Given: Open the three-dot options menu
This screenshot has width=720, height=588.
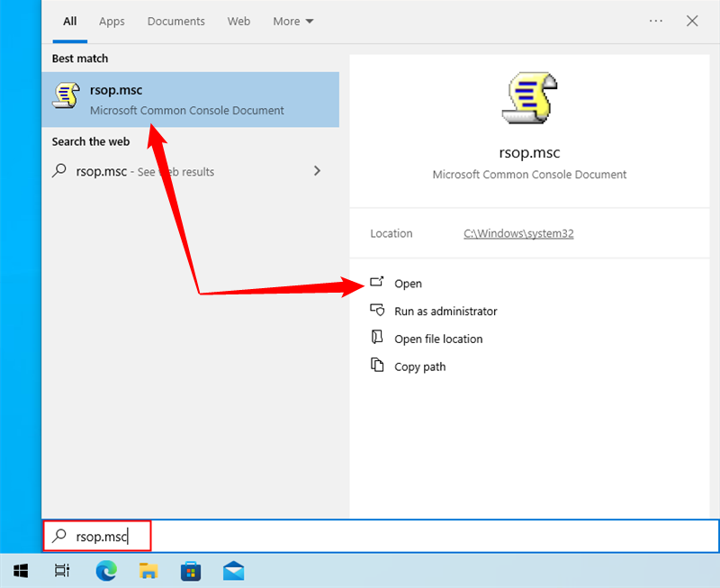Looking at the screenshot, I should pyautogui.click(x=656, y=21).
